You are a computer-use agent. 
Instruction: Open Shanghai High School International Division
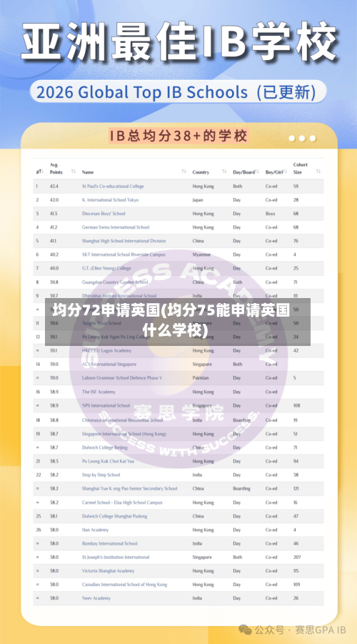click(124, 241)
